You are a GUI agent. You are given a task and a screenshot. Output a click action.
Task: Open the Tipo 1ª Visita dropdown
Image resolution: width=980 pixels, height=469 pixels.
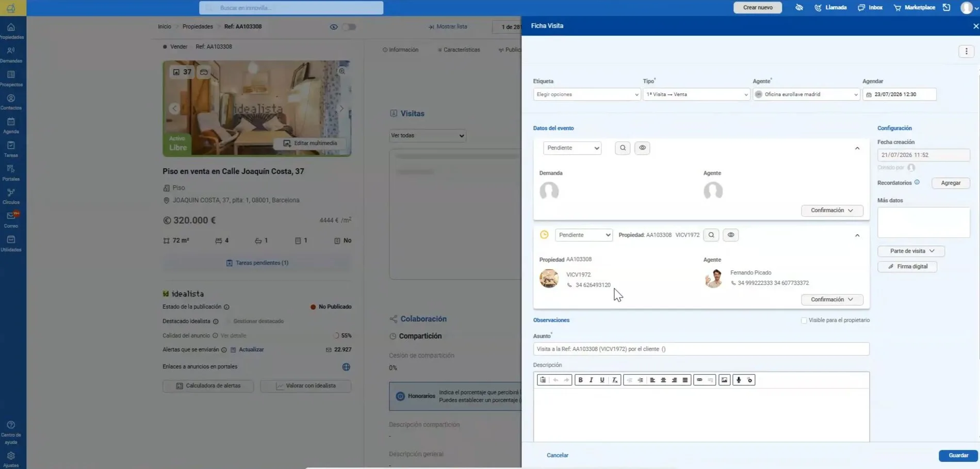(x=696, y=94)
